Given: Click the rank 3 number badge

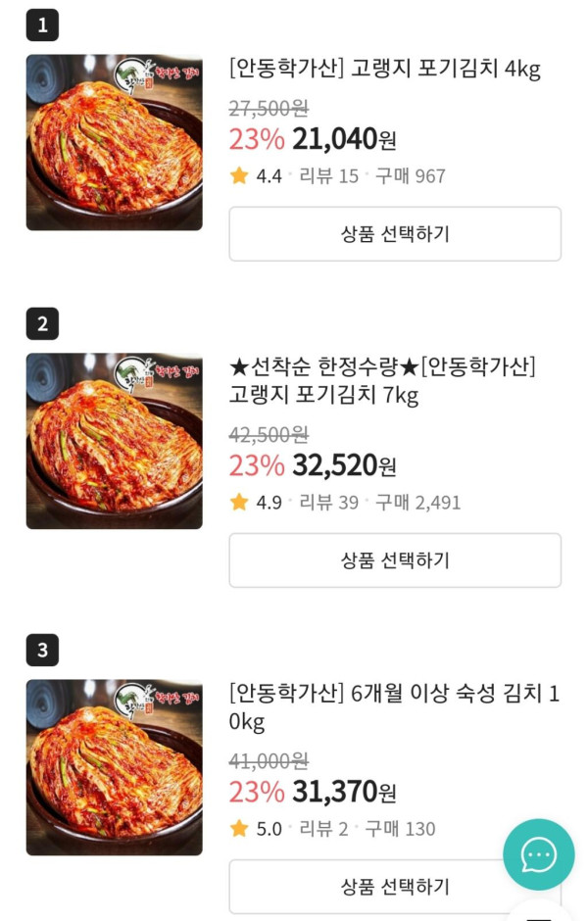Looking at the screenshot, I should [42, 650].
